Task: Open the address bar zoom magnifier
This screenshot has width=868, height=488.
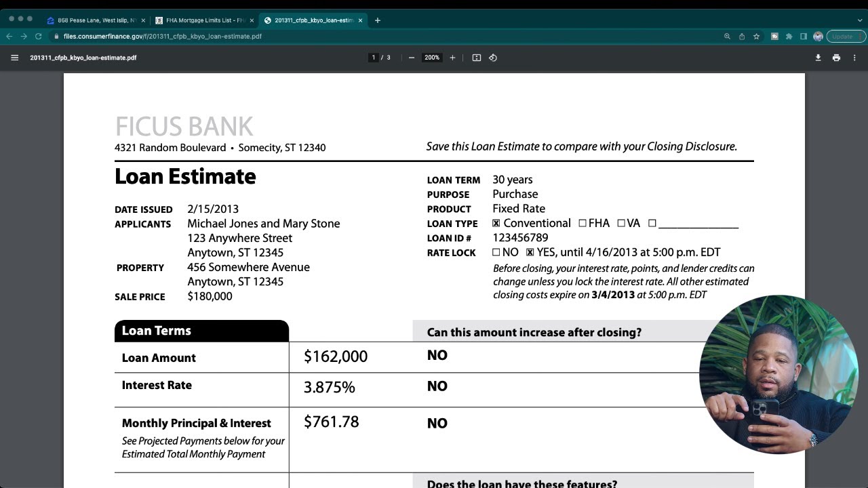Action: pos(727,36)
